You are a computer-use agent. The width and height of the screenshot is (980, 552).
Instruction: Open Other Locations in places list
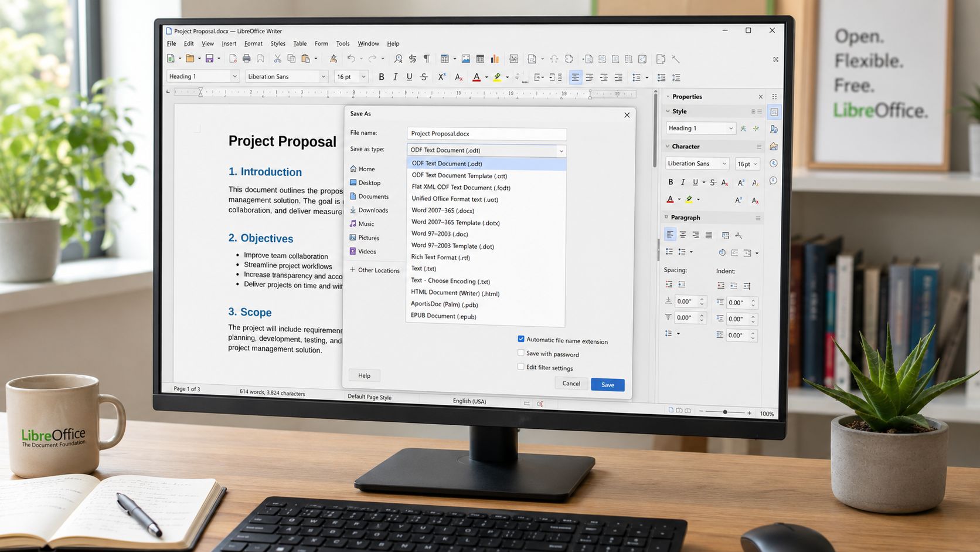375,270
